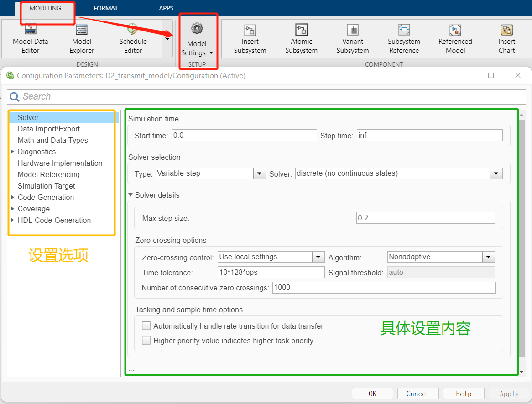Screen dimensions: 532x404
Task: Click the Model Settings gear icon
Action: pyautogui.click(x=197, y=29)
